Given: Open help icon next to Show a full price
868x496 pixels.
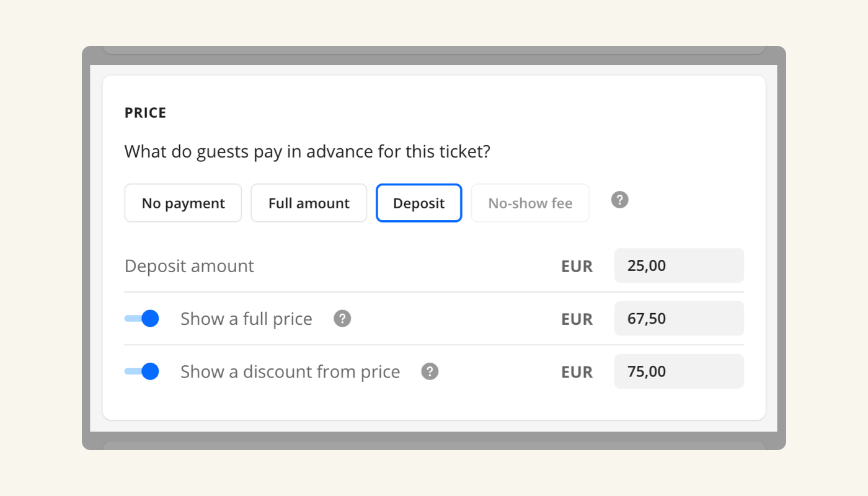Looking at the screenshot, I should (x=342, y=319).
